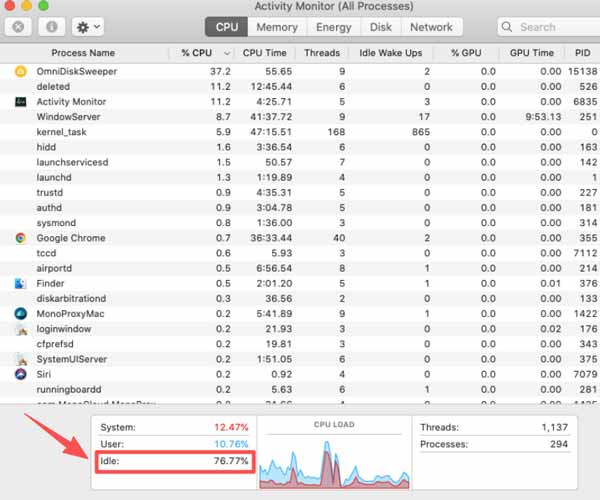The image size is (600, 500).
Task: Select the Finder process name
Action: [50, 283]
